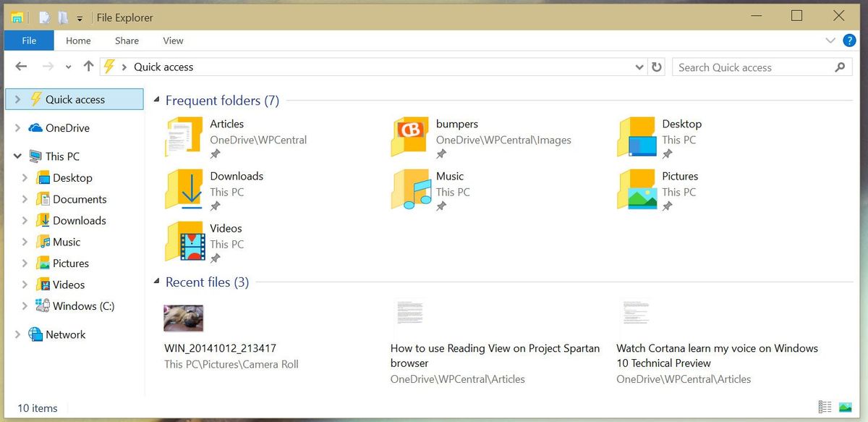Open the Network item in sidebar

pyautogui.click(x=64, y=334)
